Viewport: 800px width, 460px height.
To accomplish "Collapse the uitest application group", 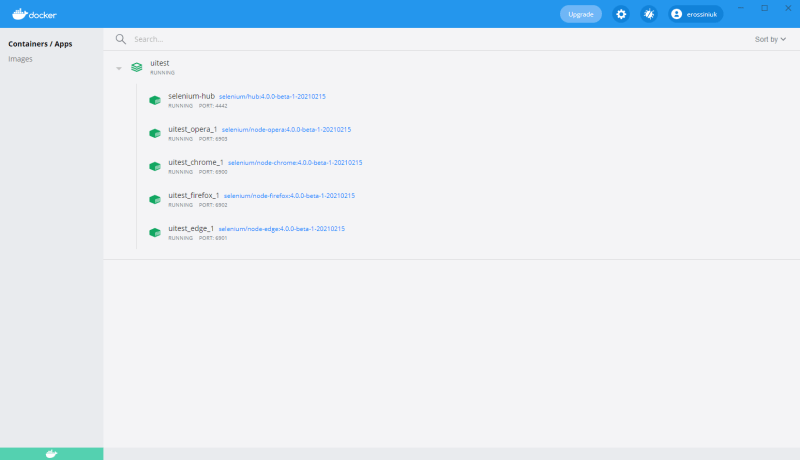I will 119,68.
